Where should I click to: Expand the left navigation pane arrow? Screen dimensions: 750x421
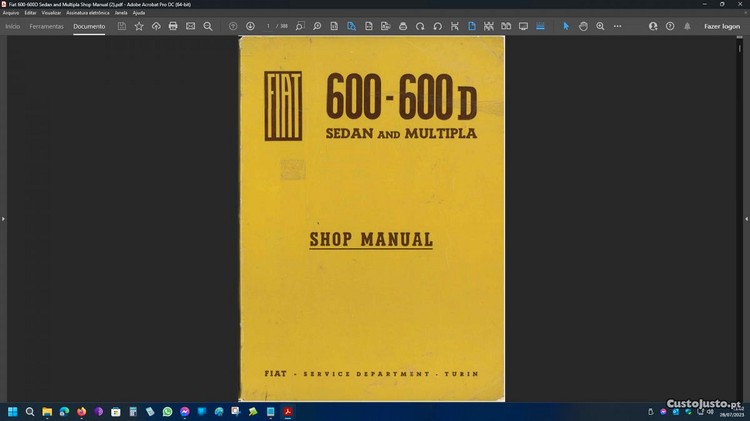pyautogui.click(x=3, y=218)
